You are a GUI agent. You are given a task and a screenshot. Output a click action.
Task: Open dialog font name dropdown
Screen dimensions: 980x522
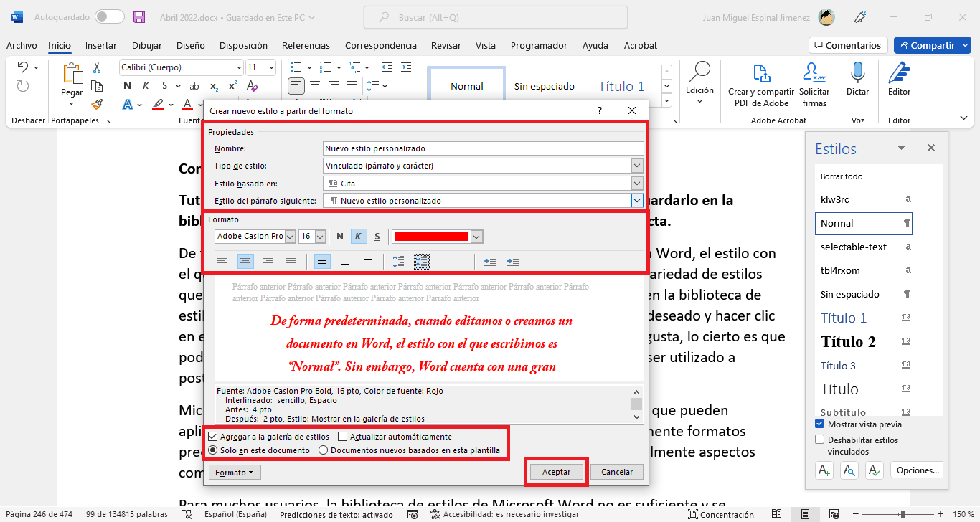[290, 237]
